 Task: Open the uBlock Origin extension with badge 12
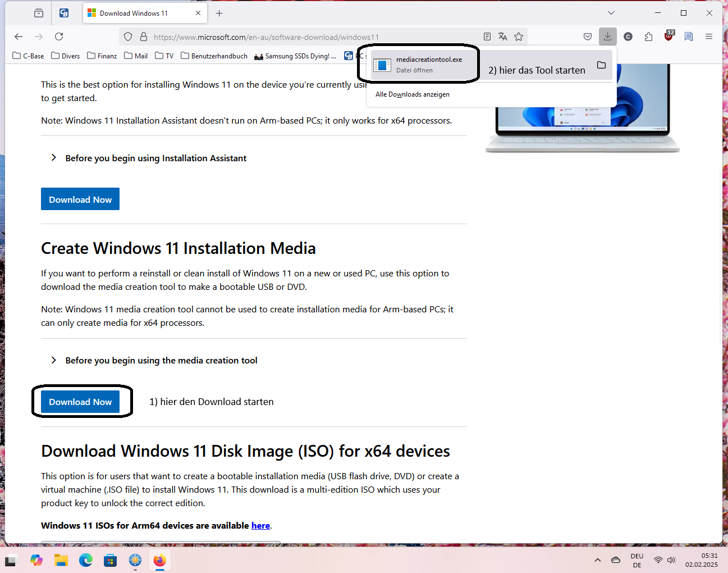pos(669,37)
